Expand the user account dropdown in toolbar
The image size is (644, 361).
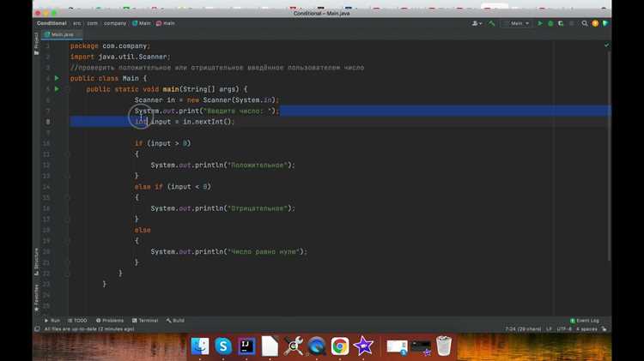pyautogui.click(x=477, y=23)
